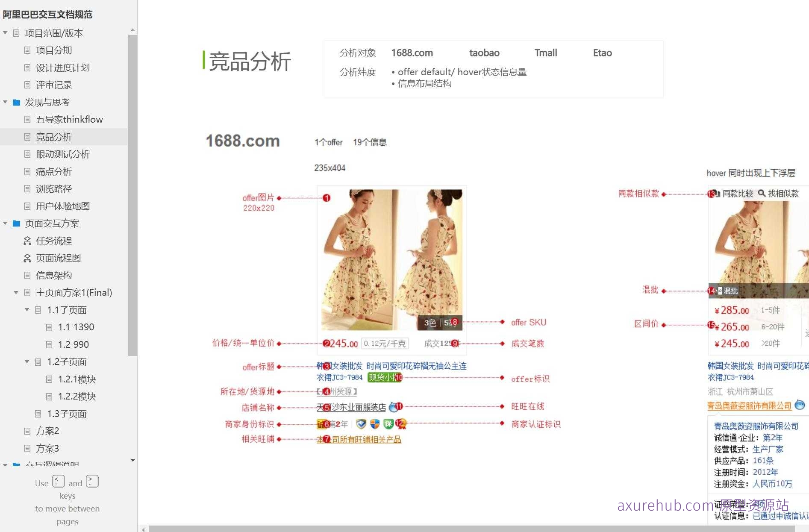Click offer title link 韩国女装批发 in left card
Viewport: 809px width, 532px height.
pos(340,366)
